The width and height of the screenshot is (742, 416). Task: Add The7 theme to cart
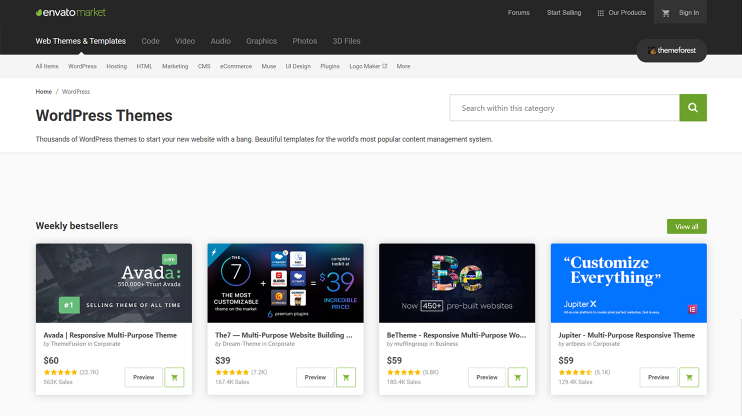(x=346, y=377)
